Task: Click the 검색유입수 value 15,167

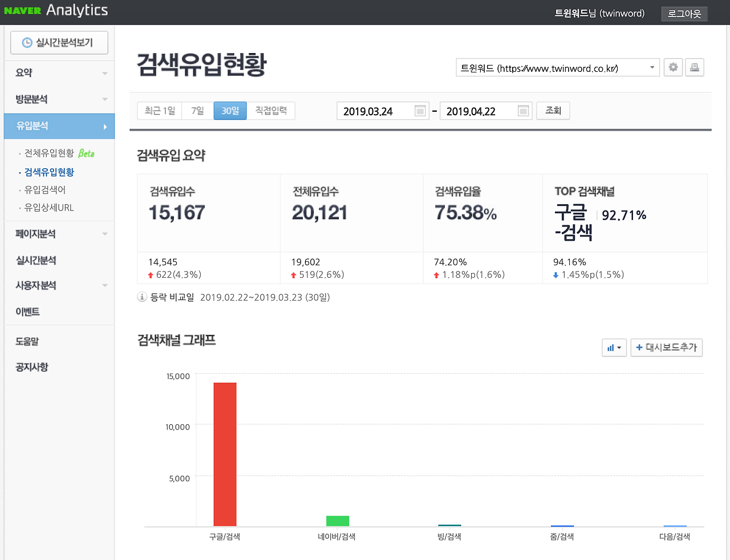Action: coord(177,213)
